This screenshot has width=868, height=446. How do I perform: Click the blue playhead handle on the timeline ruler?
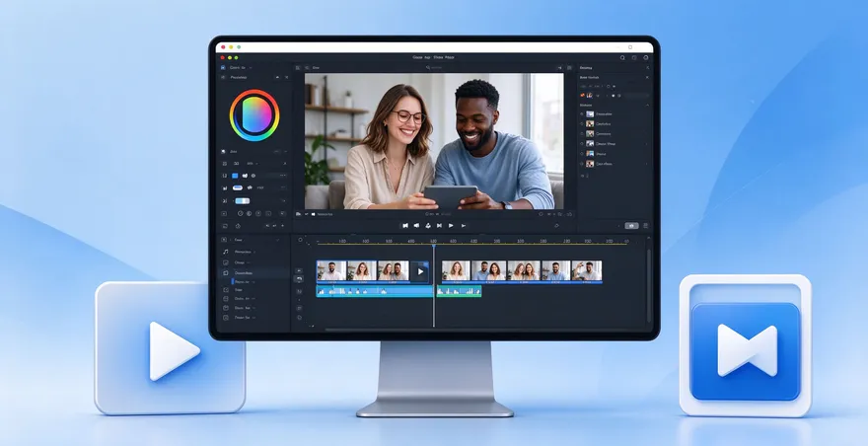[433, 246]
